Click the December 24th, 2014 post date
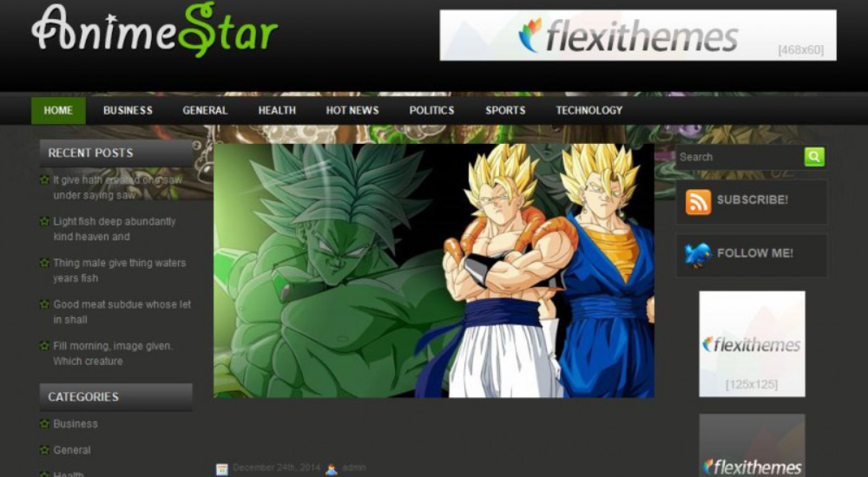 coord(276,467)
